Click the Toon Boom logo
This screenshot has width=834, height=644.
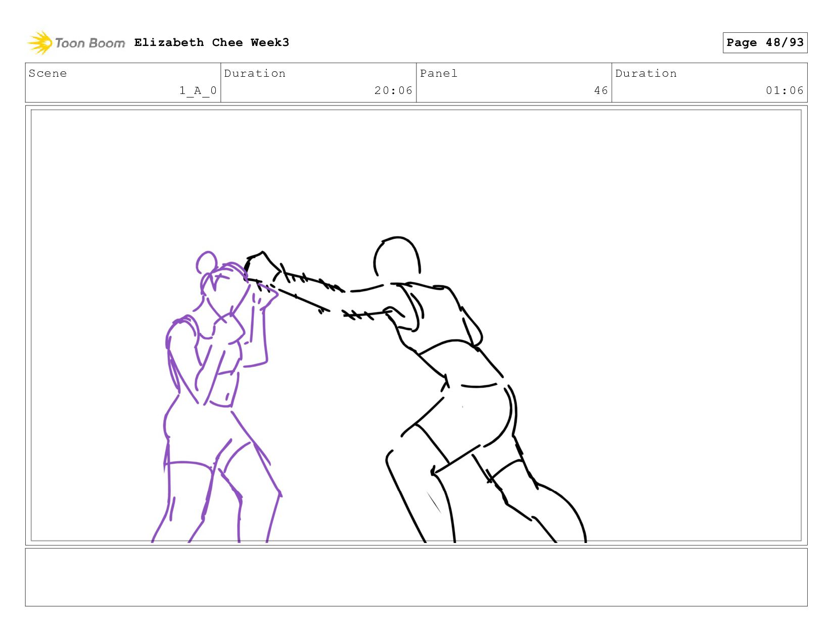pyautogui.click(x=76, y=43)
